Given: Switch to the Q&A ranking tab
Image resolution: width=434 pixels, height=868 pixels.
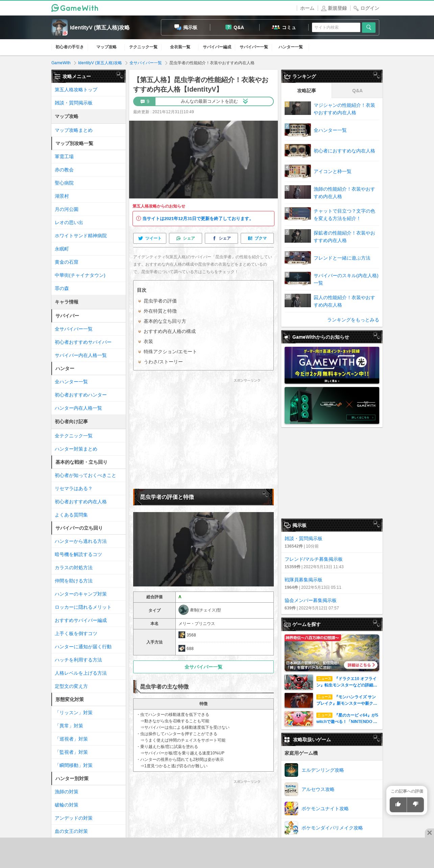Looking at the screenshot, I should [357, 91].
